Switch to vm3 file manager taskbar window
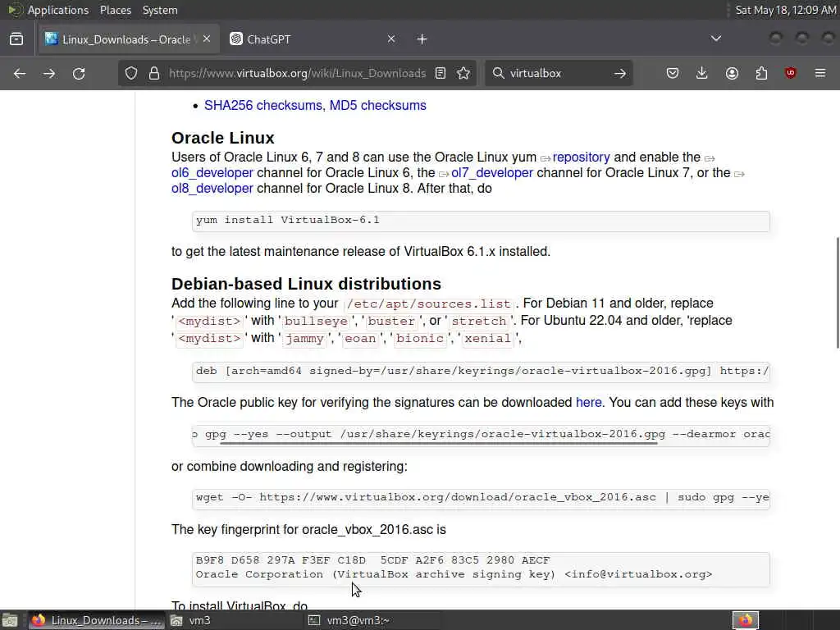The height and width of the screenshot is (630, 840). (x=234, y=620)
